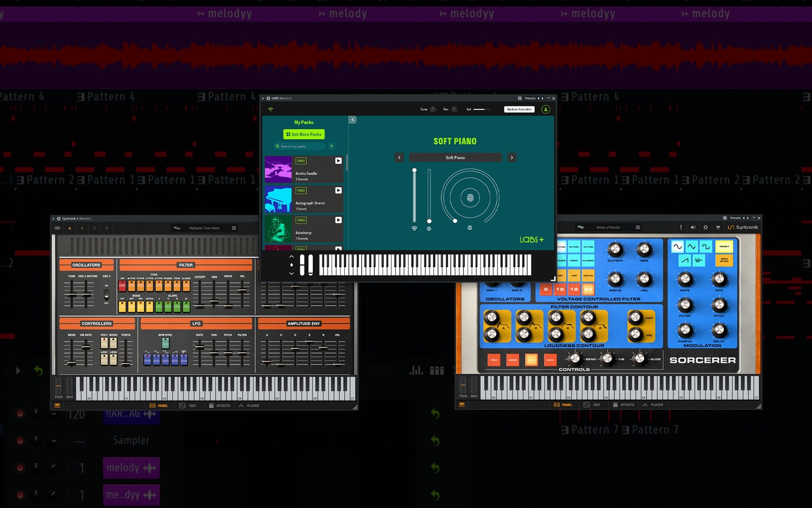Click the Syntronik shop cart icon
This screenshot has width=812, height=508.
click(x=718, y=227)
